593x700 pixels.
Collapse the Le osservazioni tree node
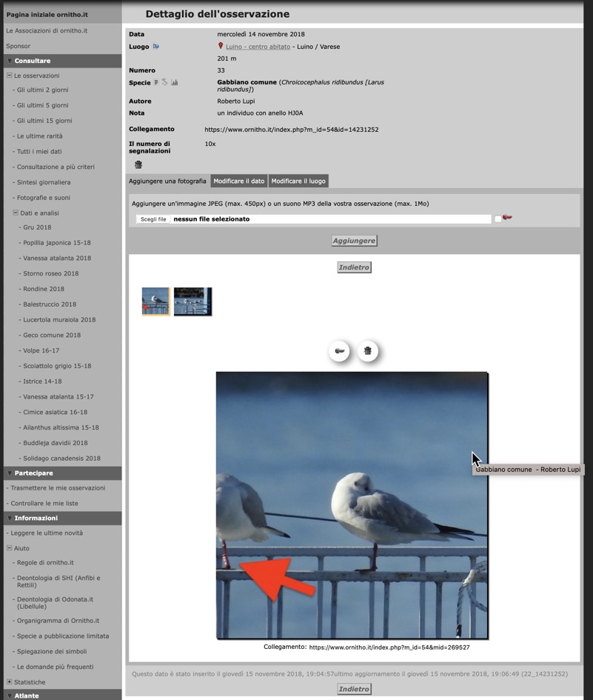[10, 76]
